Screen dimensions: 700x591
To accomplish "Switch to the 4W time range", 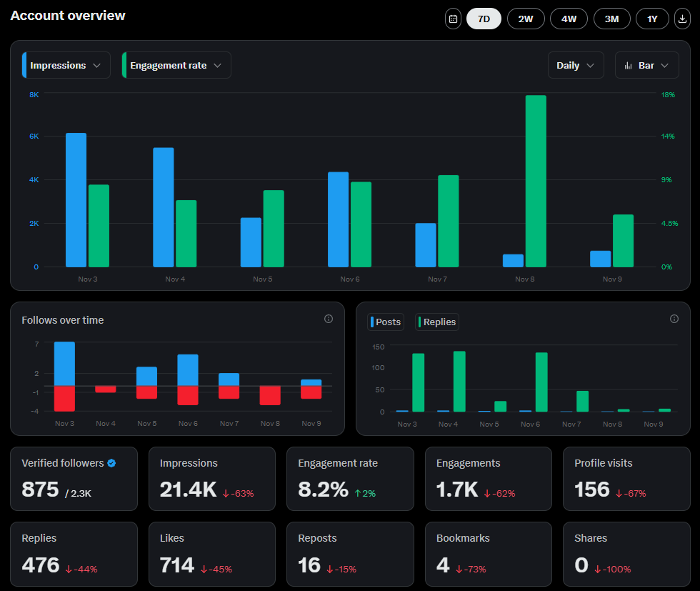I will pyautogui.click(x=569, y=19).
